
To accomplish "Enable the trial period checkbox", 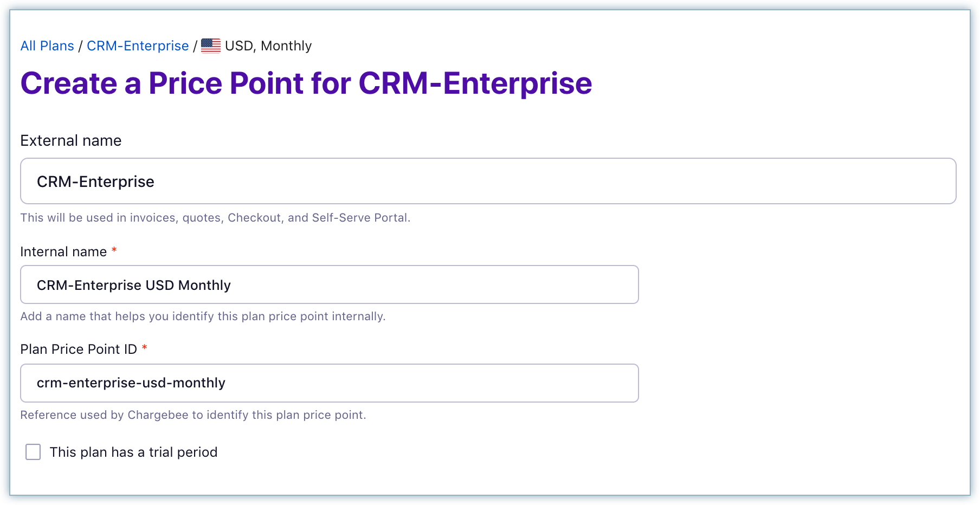I will [x=33, y=452].
